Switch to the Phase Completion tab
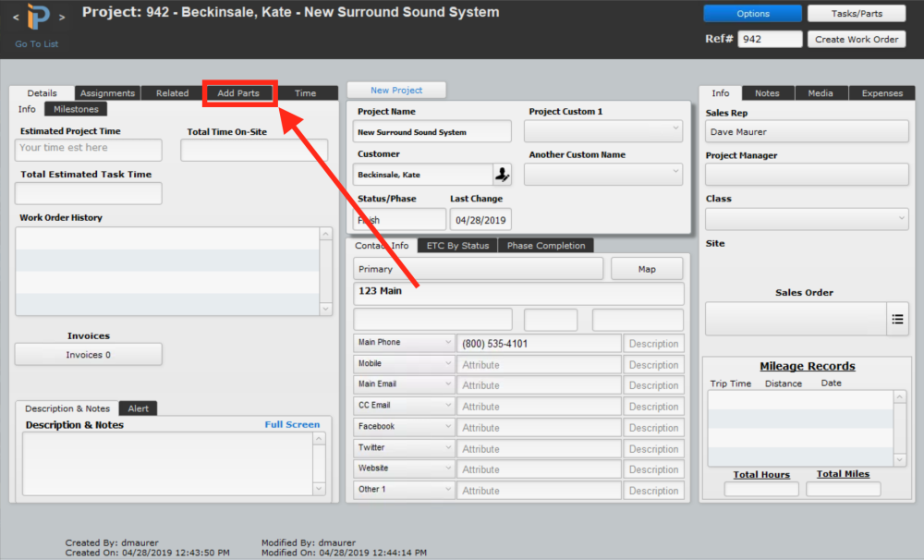 (546, 245)
